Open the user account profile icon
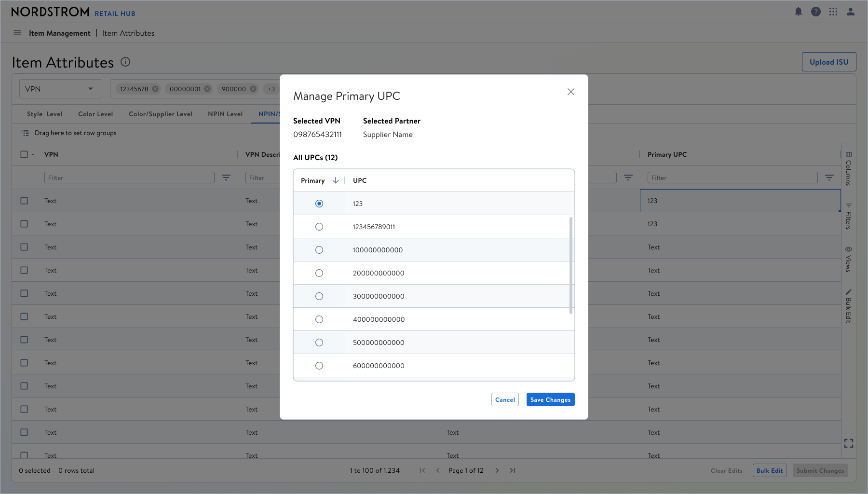The image size is (868, 494). point(851,12)
